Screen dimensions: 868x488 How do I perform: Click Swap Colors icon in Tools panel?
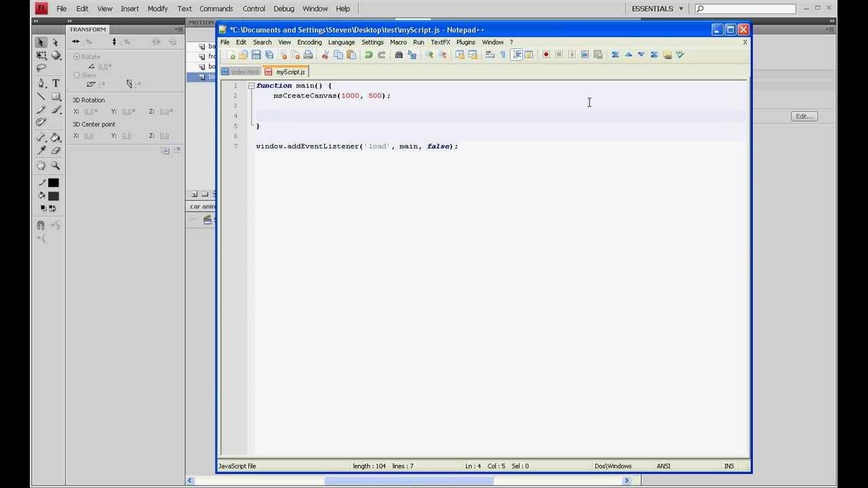(x=53, y=209)
